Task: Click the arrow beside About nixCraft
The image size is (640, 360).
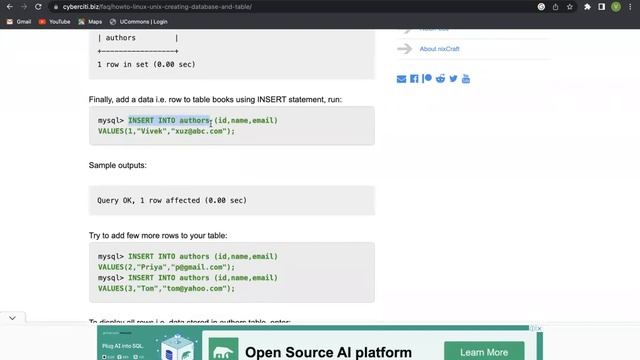Action: 404,49
